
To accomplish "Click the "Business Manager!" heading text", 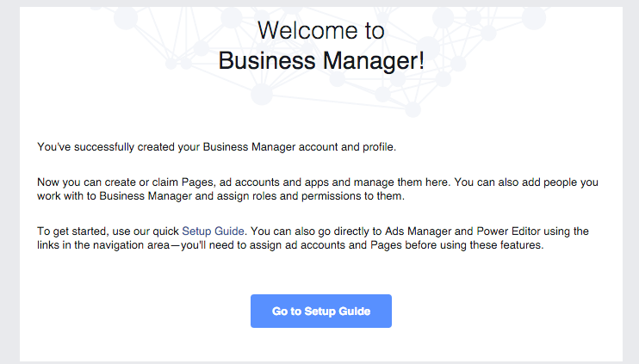I will pyautogui.click(x=320, y=61).
